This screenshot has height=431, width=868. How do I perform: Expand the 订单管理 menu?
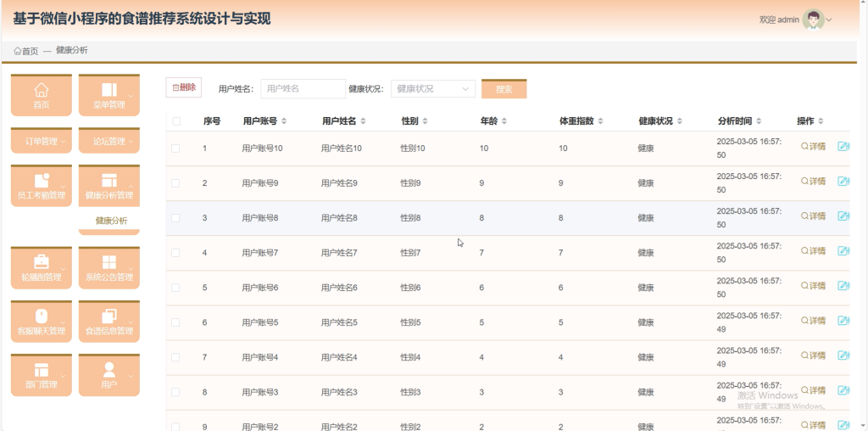[x=42, y=141]
